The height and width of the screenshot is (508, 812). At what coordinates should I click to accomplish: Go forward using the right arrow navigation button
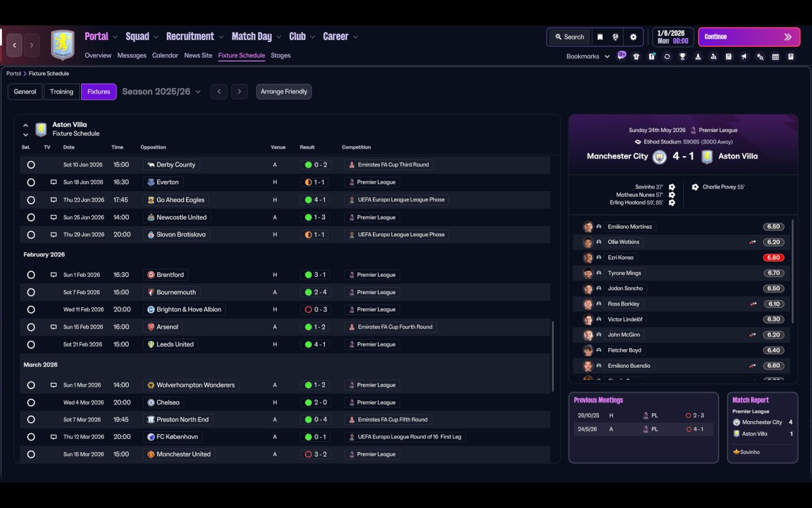32,45
